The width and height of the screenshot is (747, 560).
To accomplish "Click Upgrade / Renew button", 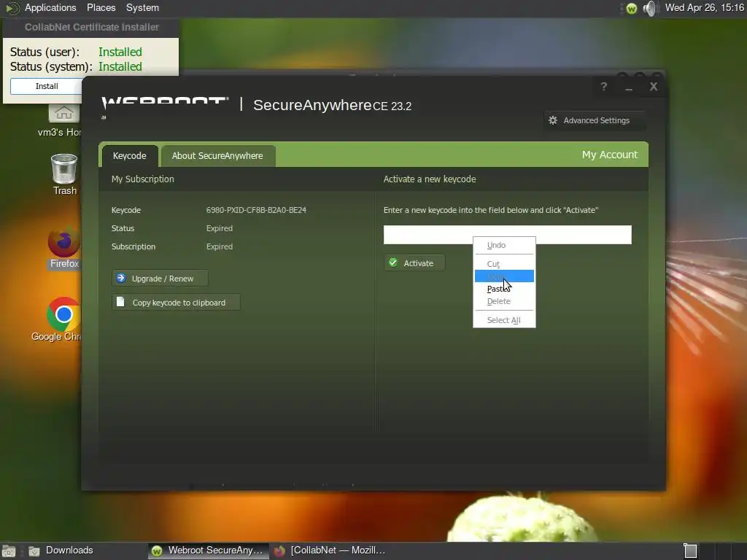I will (x=160, y=279).
